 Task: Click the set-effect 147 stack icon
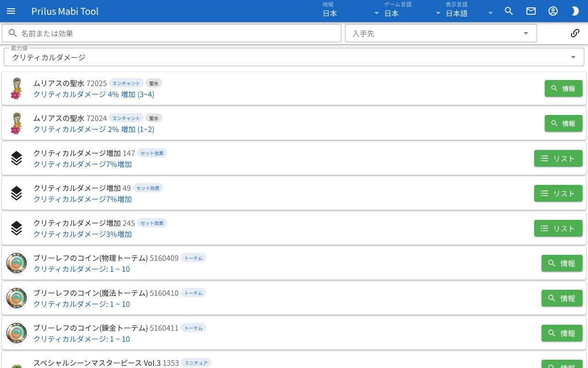pyautogui.click(x=17, y=158)
